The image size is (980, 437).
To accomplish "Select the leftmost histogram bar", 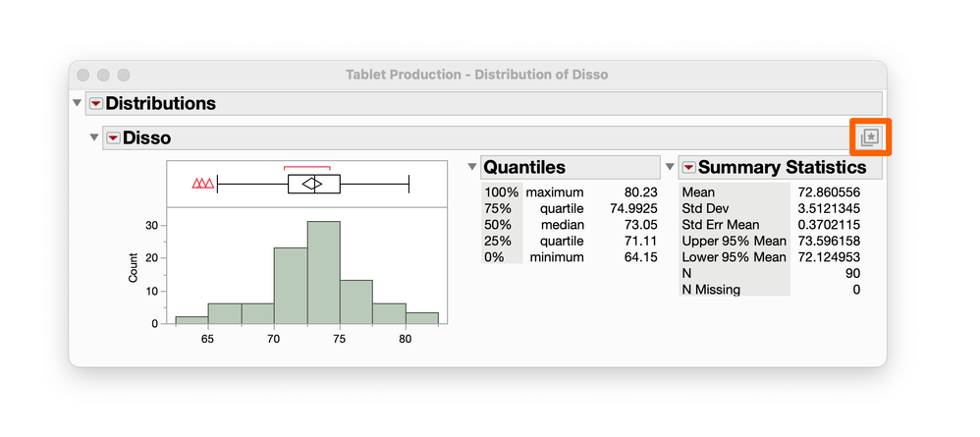I will coord(191,319).
